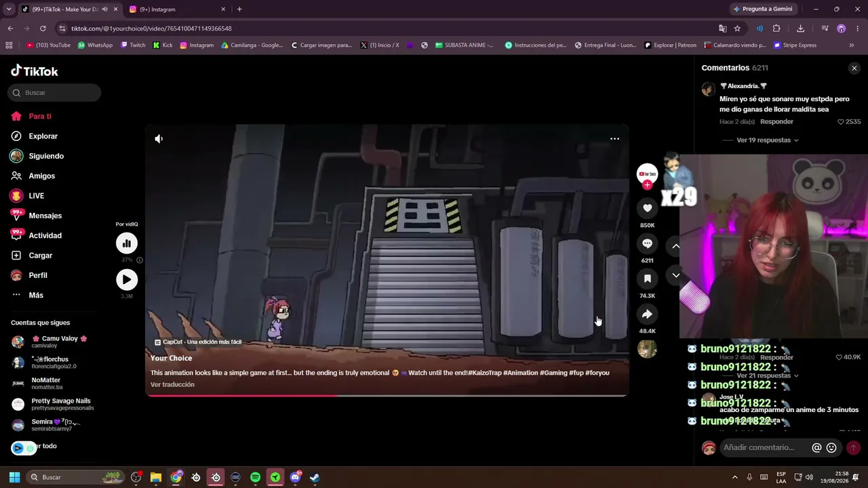This screenshot has width=868, height=488.
Task: Click Ver traducción under the caption
Action: (x=172, y=385)
